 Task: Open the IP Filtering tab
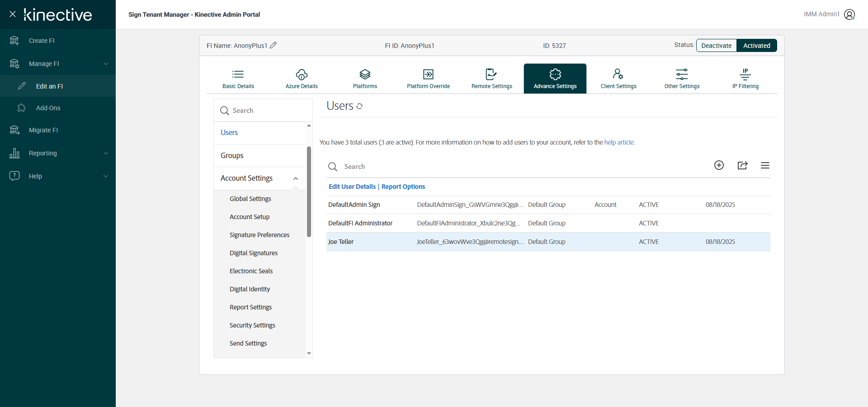point(745,79)
